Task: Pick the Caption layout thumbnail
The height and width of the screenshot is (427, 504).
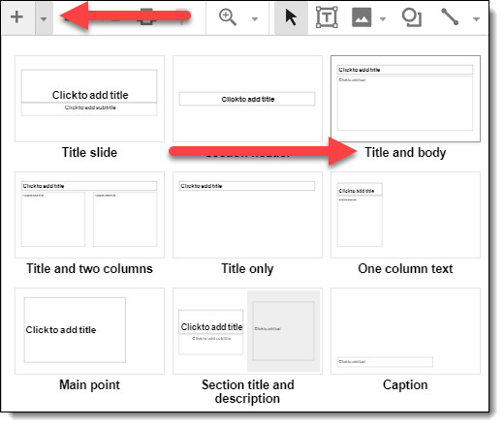Action: [x=405, y=331]
